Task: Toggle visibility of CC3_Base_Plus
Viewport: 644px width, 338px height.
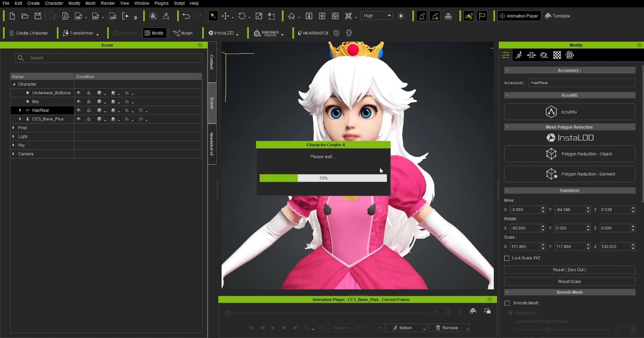Action: click(x=78, y=119)
